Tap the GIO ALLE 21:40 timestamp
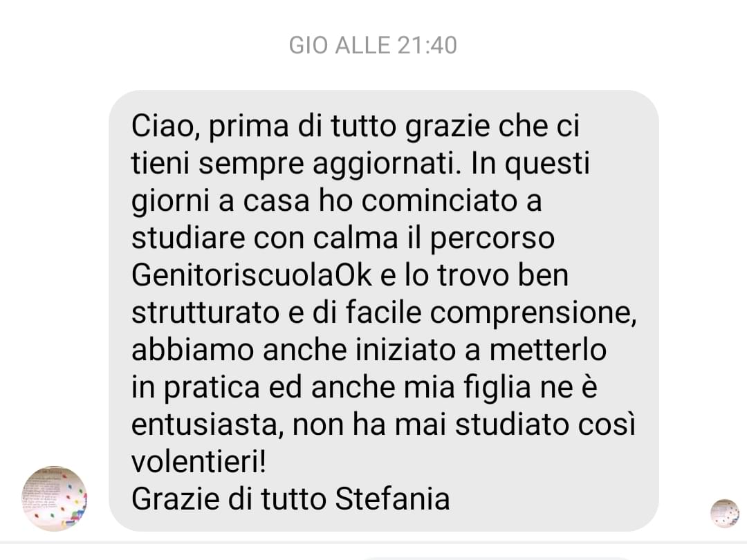The height and width of the screenshot is (560, 747). (x=373, y=46)
